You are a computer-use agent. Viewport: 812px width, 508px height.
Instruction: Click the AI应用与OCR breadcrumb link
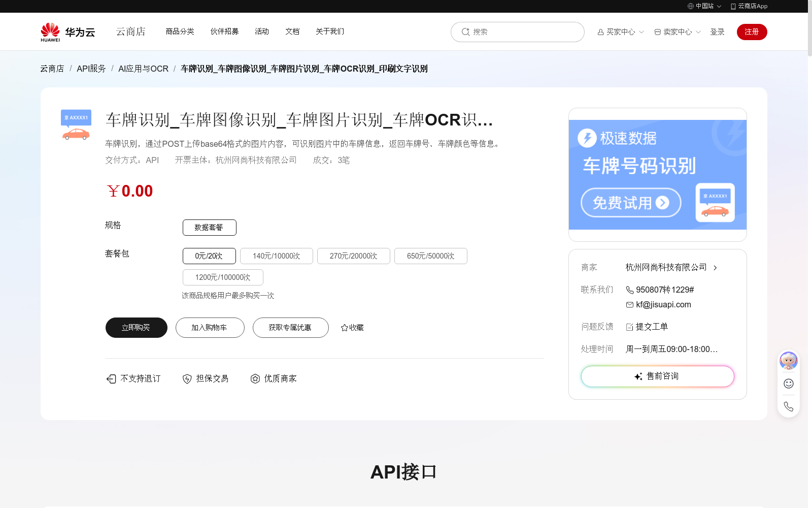click(x=144, y=69)
